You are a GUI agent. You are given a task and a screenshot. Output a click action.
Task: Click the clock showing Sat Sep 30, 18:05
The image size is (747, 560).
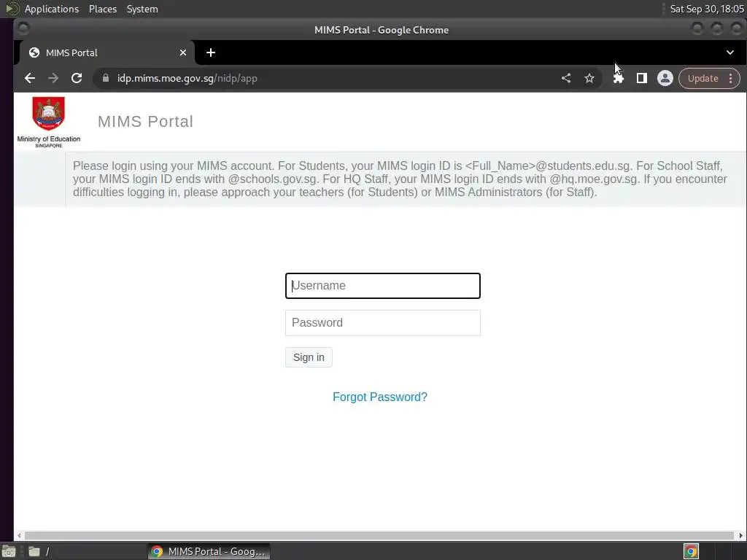point(707,9)
